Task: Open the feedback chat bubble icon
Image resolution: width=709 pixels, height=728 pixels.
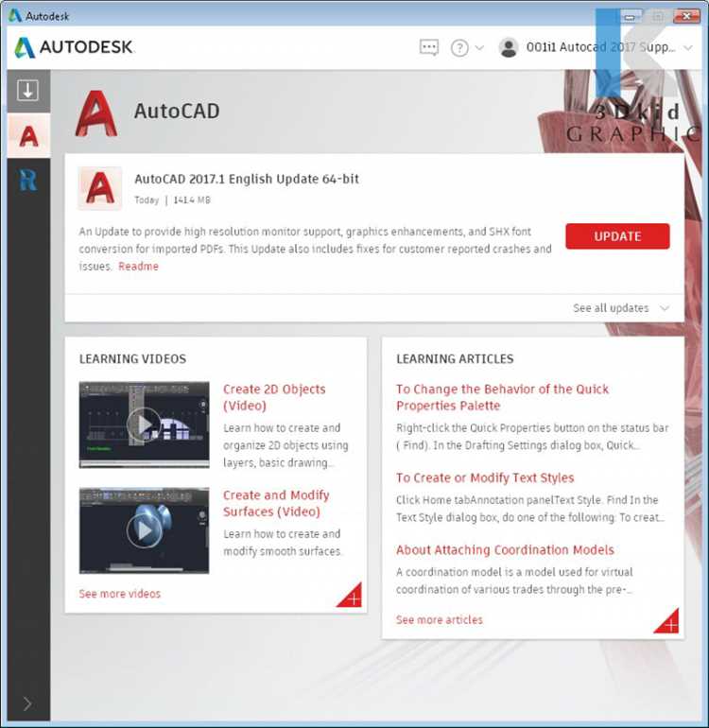Action: pyautogui.click(x=428, y=47)
